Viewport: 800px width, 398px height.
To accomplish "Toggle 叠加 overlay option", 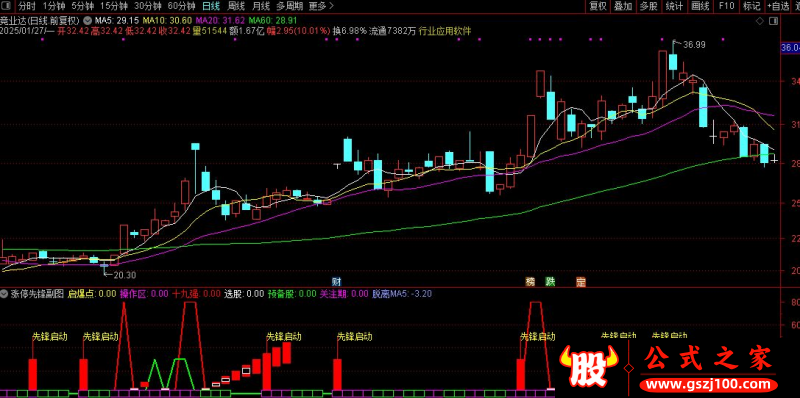I will (623, 6).
